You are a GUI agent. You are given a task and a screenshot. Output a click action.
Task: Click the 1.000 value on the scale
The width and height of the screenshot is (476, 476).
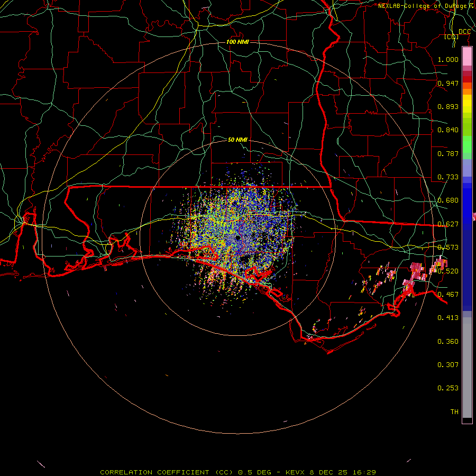pyautogui.click(x=448, y=59)
